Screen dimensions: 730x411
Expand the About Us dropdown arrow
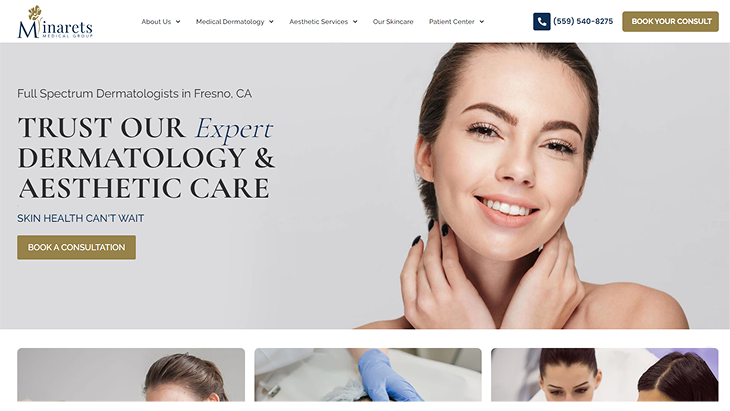coord(178,21)
